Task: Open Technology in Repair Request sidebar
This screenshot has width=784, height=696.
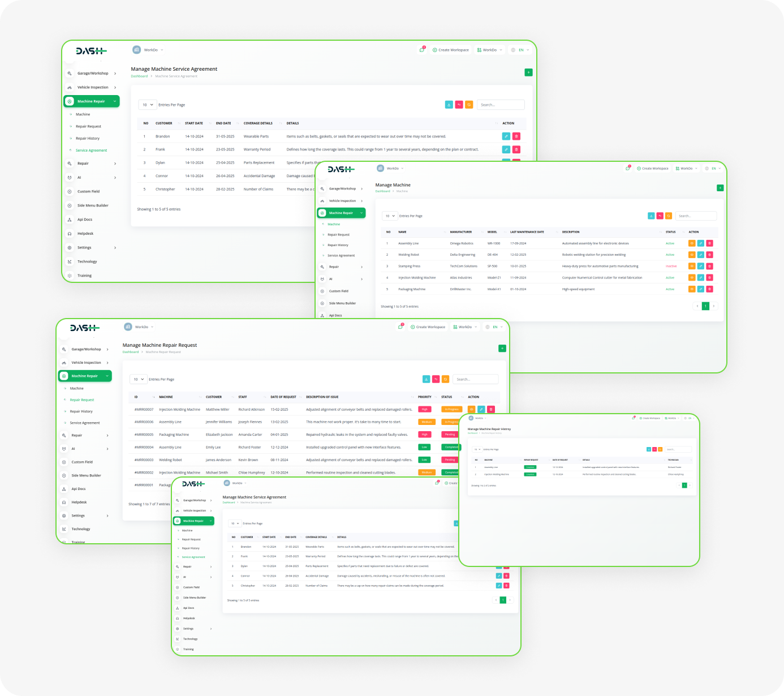Action: (81, 529)
